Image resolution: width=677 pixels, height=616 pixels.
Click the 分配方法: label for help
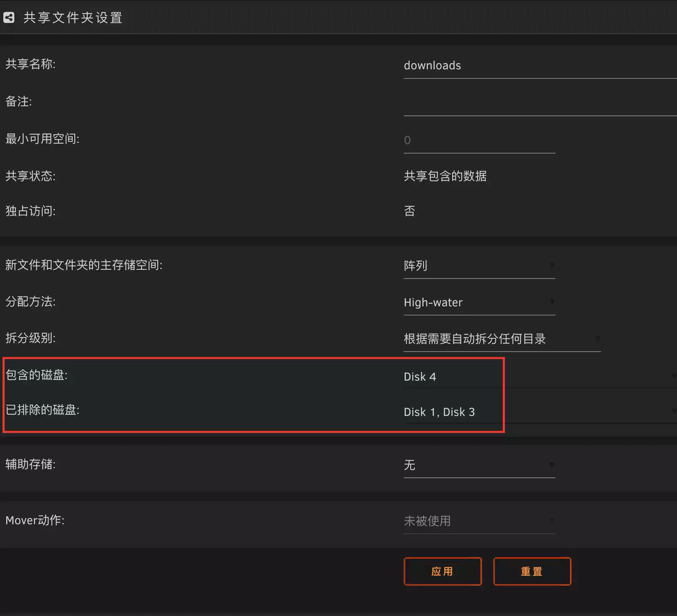click(30, 302)
